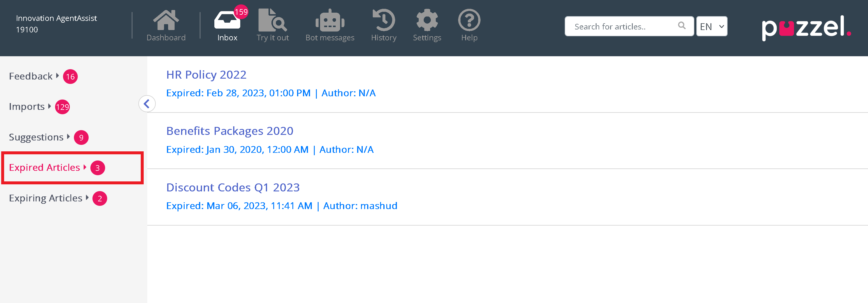
Task: Expand the Feedback section
Action: point(31,76)
